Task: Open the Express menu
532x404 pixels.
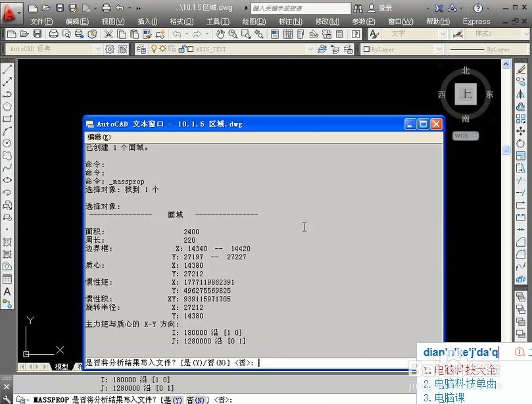Action: point(476,22)
